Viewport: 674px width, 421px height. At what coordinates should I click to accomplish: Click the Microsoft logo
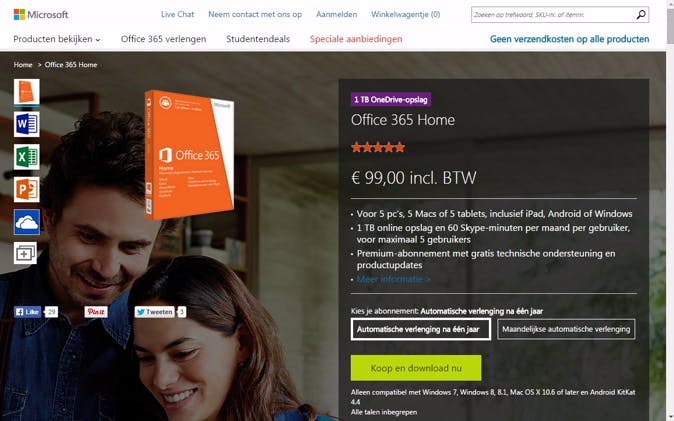click(x=41, y=15)
